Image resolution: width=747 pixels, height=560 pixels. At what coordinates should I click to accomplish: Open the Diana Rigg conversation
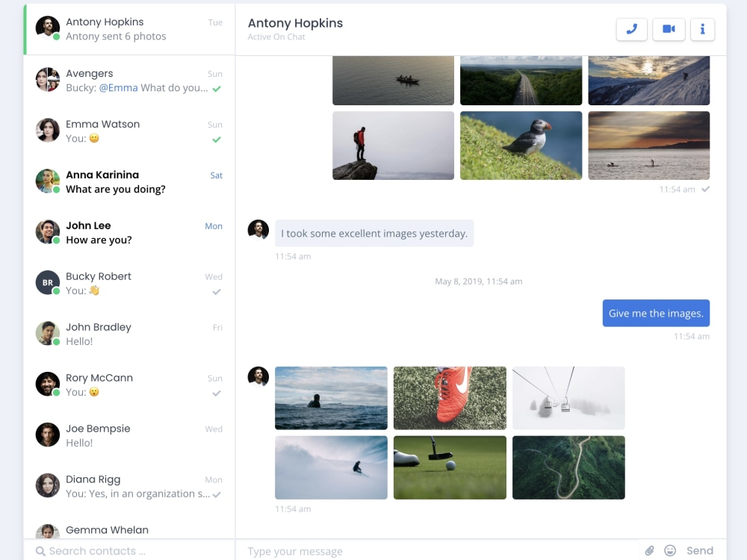point(129,486)
